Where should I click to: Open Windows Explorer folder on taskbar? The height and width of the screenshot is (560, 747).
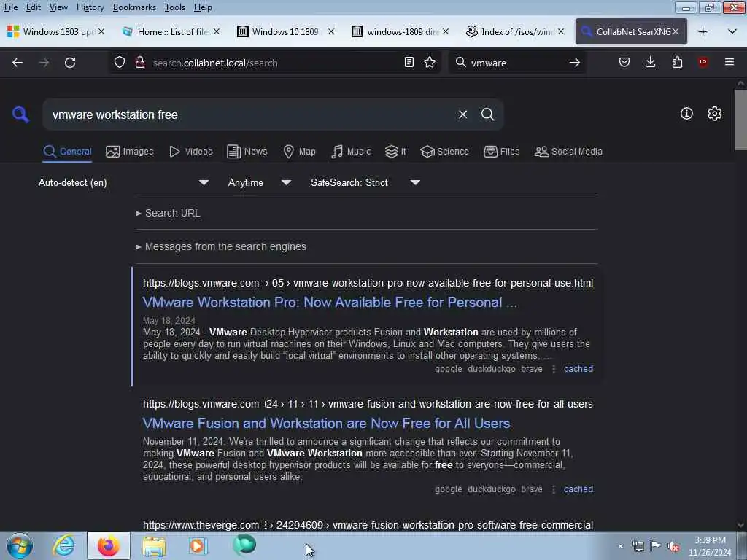pos(154,545)
